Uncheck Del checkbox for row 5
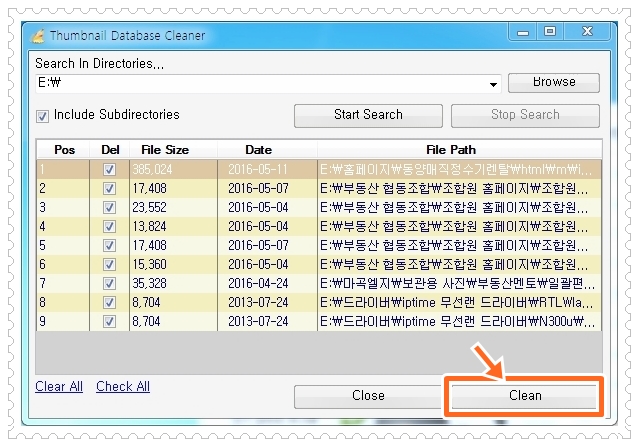The width and height of the screenshot is (639, 447). point(109,245)
